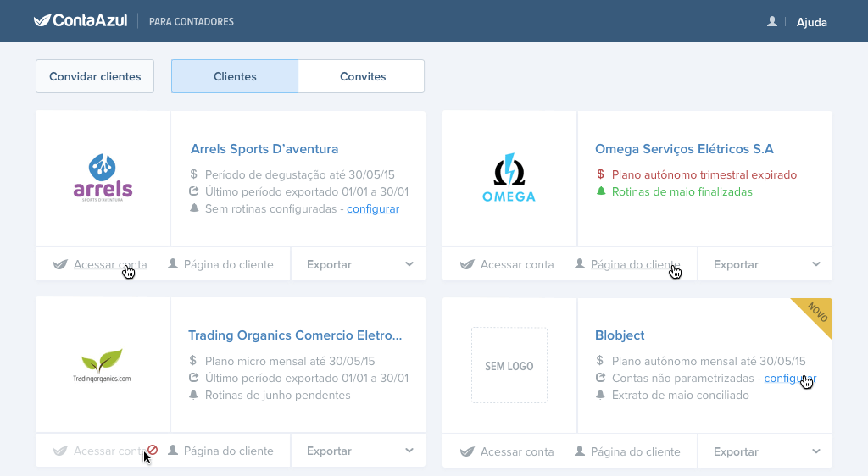Click configurar link on Arrels routines line
868x476 pixels.
372,208
